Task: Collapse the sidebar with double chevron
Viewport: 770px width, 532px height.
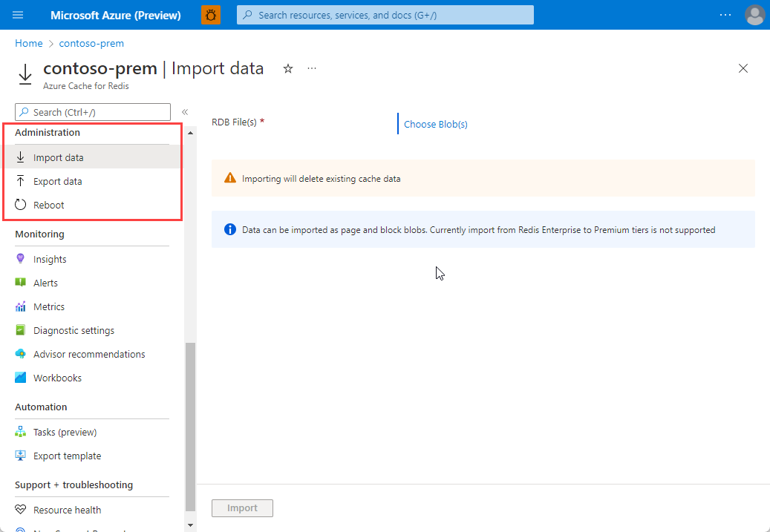Action: (185, 112)
